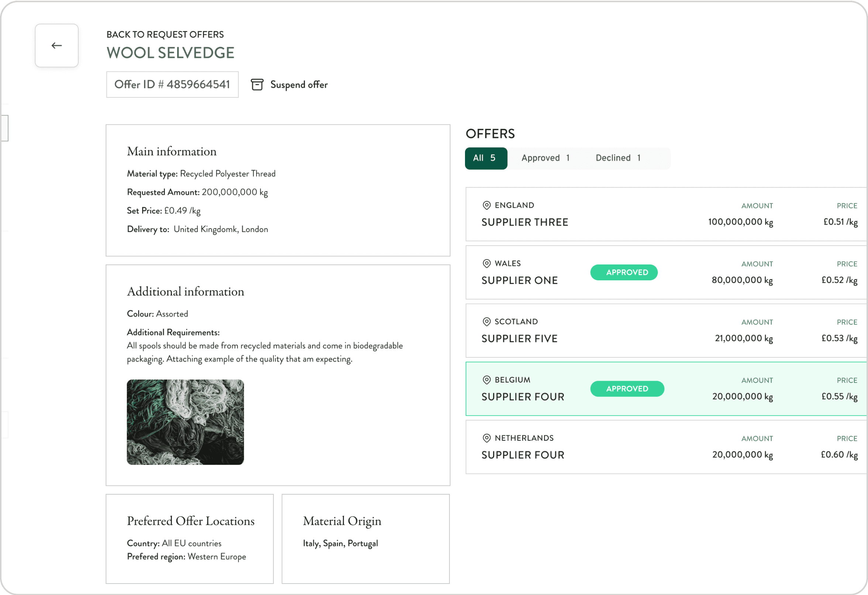
Task: Click Country: All EU countries text
Action: tap(175, 543)
